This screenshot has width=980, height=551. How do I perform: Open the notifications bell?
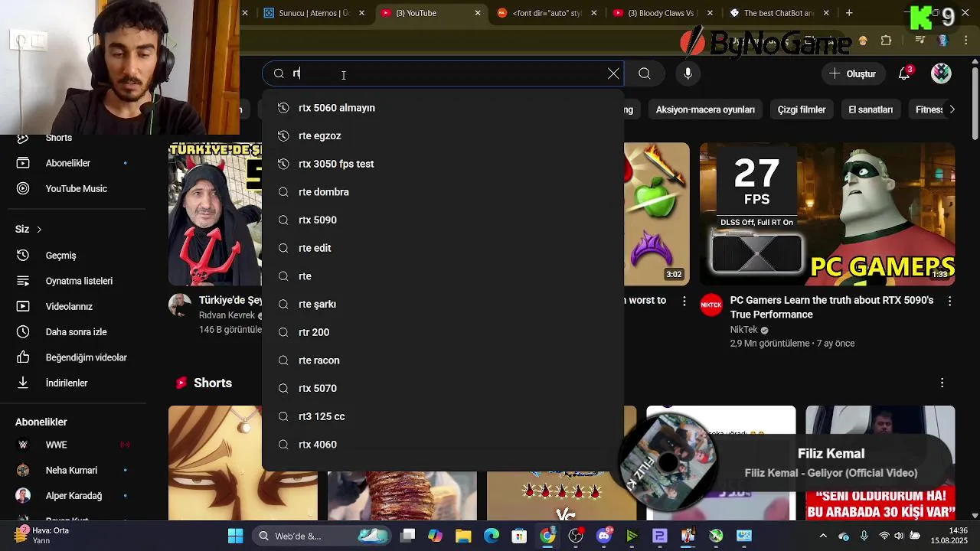point(904,73)
